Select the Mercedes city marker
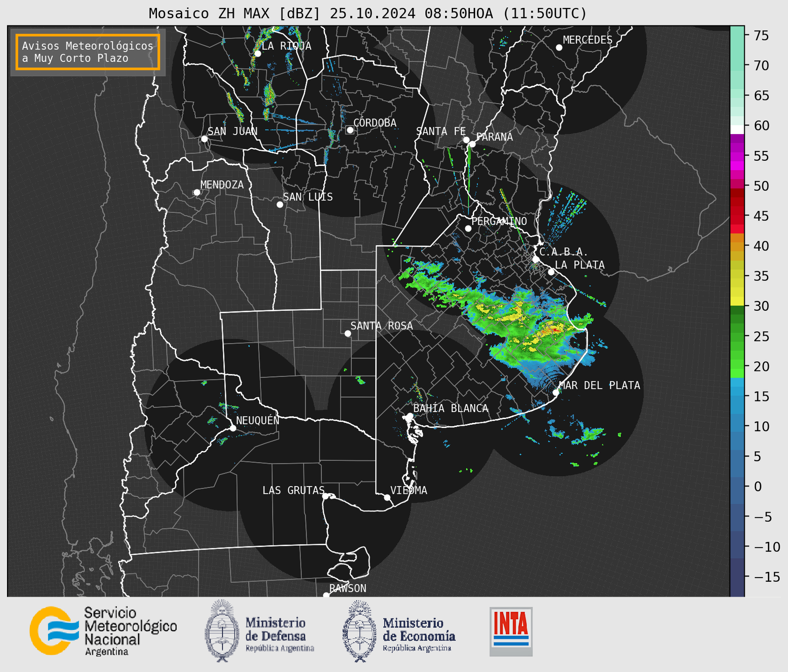Screen dimensions: 788x672 pyautogui.click(x=559, y=48)
